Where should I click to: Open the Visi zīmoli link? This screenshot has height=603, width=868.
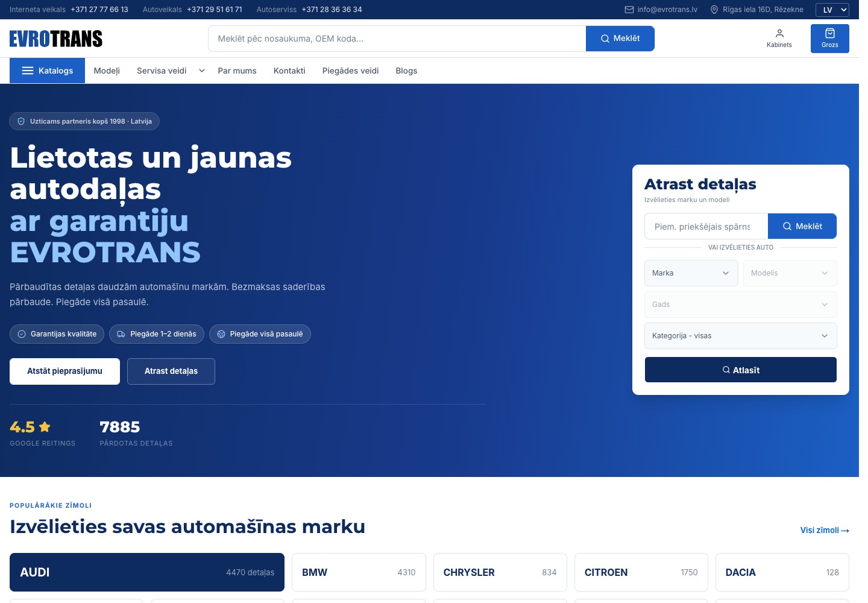click(x=825, y=530)
